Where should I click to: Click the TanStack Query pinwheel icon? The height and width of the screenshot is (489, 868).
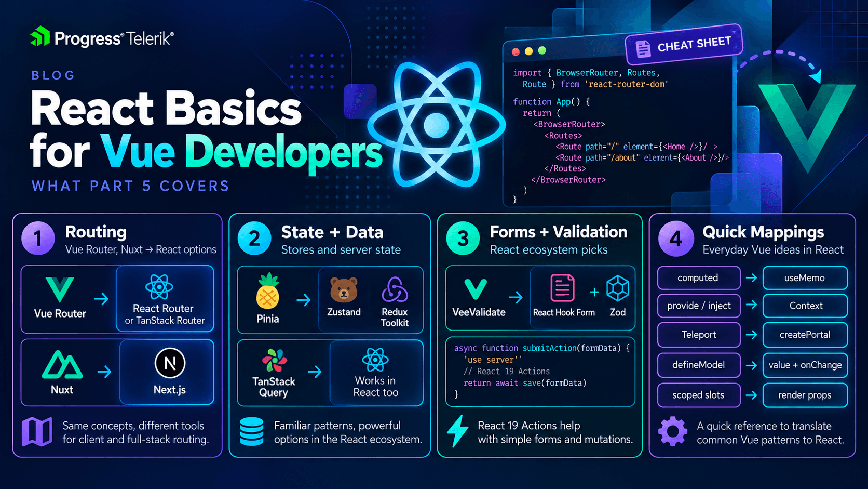pos(274,360)
